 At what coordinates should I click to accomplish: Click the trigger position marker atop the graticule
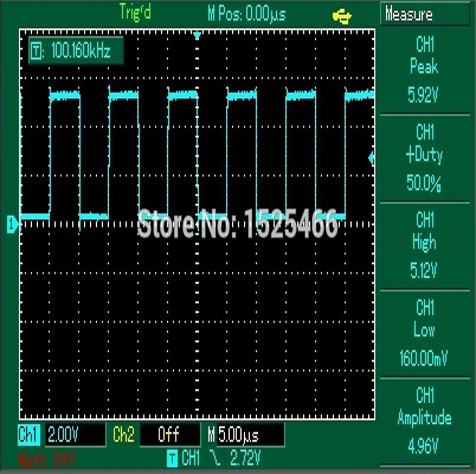196,33
